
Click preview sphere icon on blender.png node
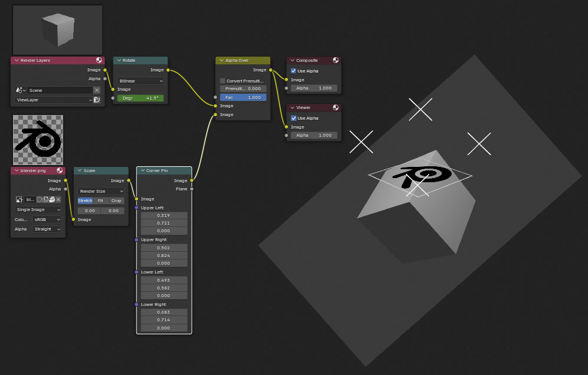60,170
